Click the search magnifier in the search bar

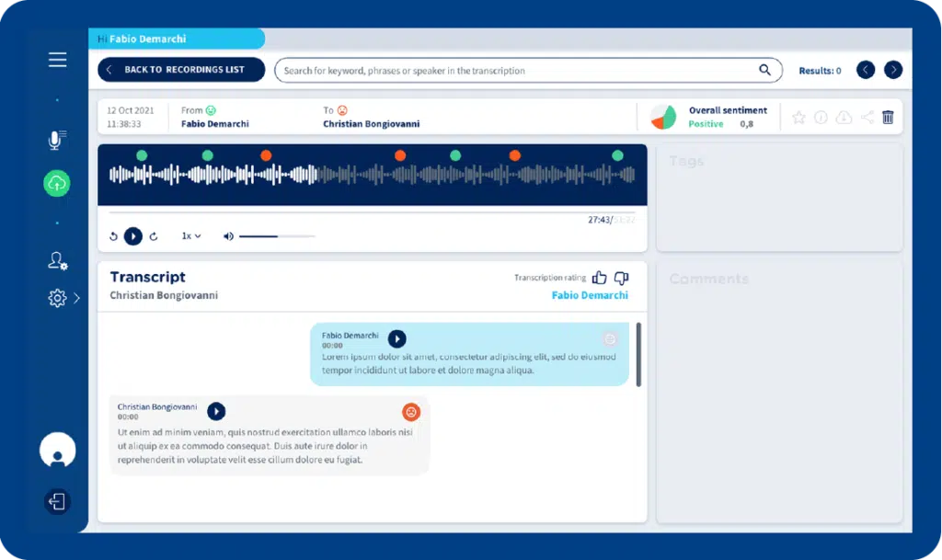[764, 69]
